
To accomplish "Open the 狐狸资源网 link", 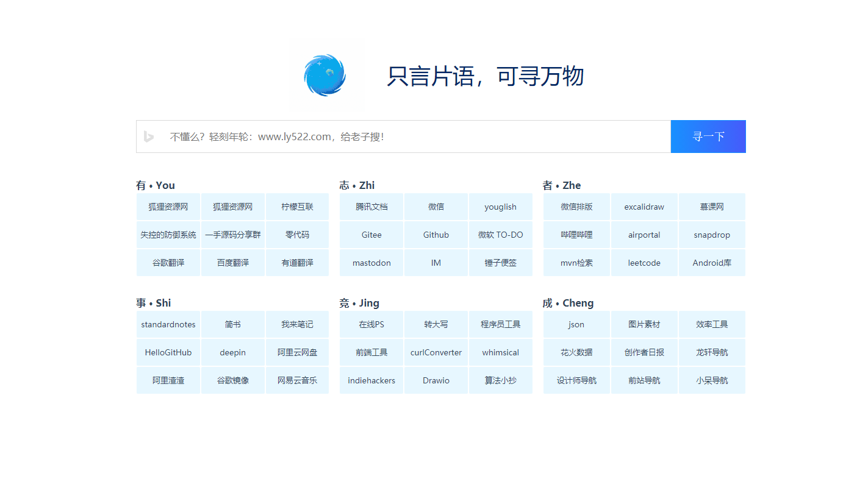I will pos(168,207).
